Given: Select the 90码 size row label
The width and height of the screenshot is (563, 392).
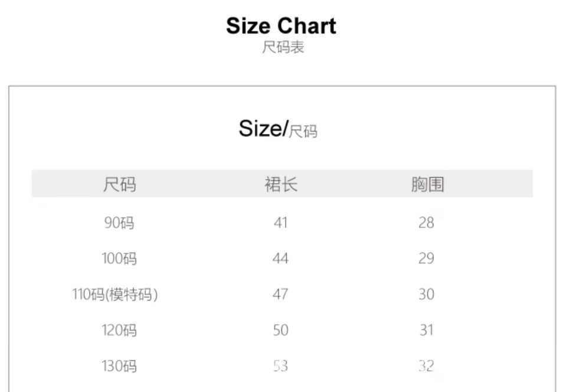Looking at the screenshot, I should pyautogui.click(x=119, y=223).
